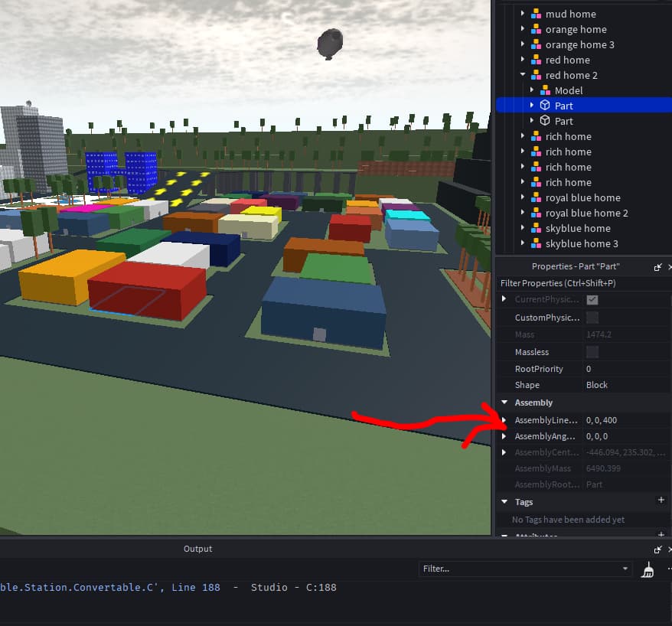Click the orange home model icon
672x626 pixels.
(x=536, y=30)
